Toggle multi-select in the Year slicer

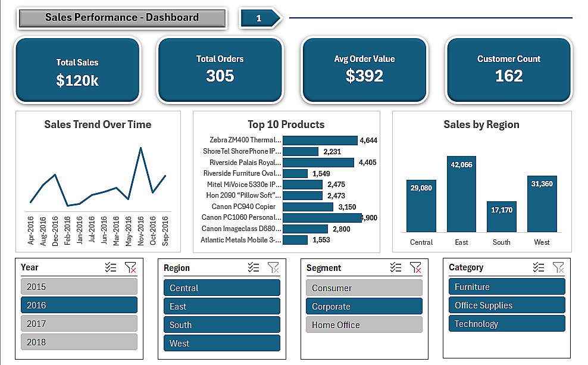click(111, 267)
